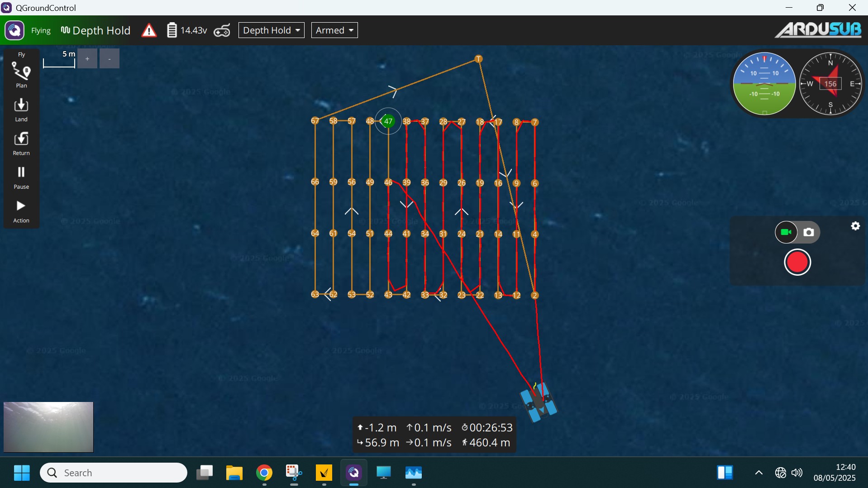Image resolution: width=868 pixels, height=488 pixels.
Task: Show battery status at 14.43v
Action: 187,30
